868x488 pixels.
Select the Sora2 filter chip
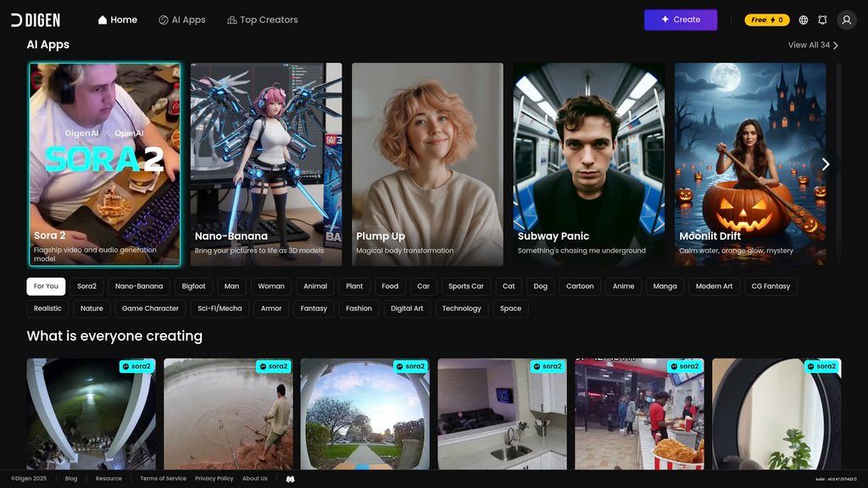pos(86,286)
